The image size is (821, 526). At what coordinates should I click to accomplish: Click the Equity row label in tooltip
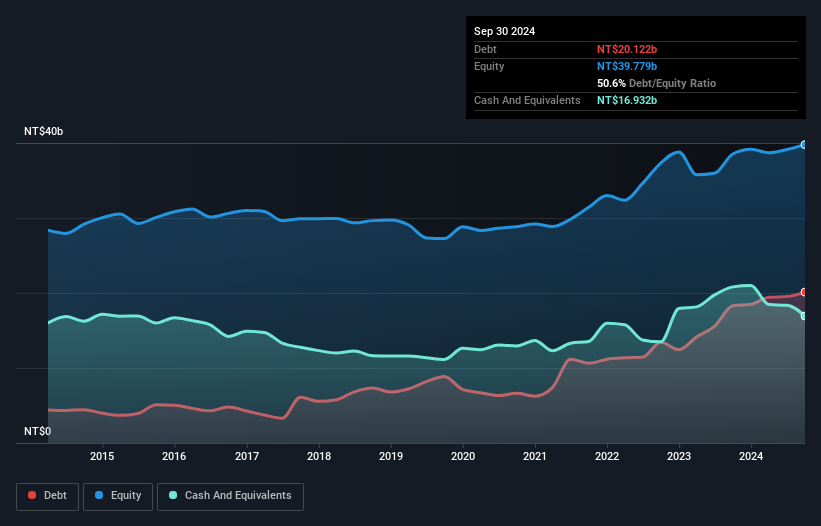point(489,66)
